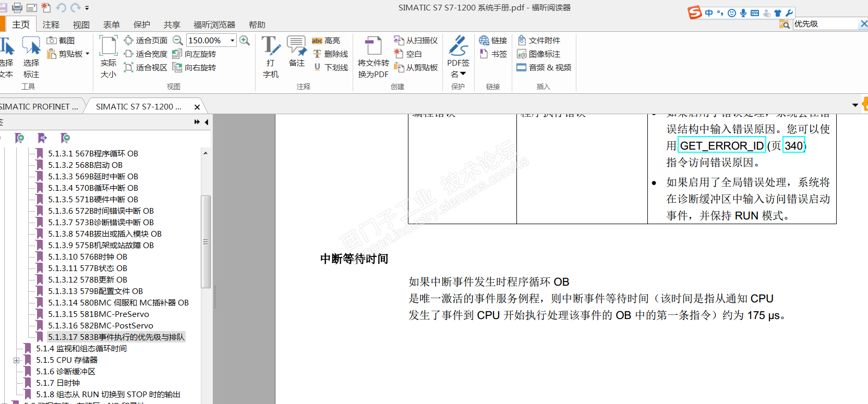This screenshot has height=404, width=868.
Task: Open the 福昕浏览器 ribbon tab
Action: click(214, 25)
